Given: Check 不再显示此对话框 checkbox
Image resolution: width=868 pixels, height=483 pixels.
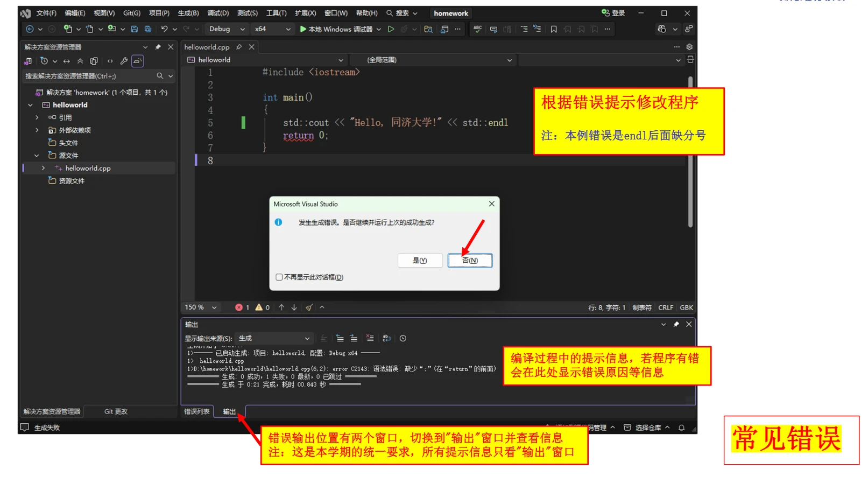Looking at the screenshot, I should pos(279,277).
